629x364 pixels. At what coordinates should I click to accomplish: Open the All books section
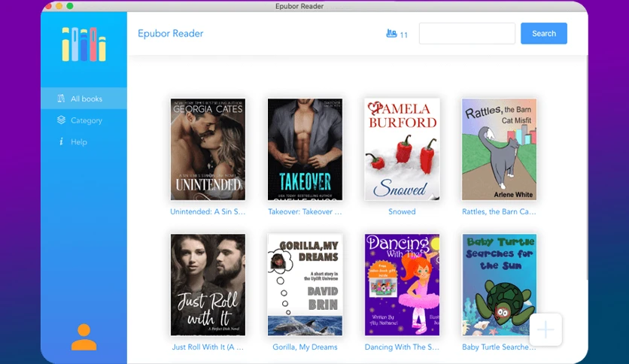(84, 99)
